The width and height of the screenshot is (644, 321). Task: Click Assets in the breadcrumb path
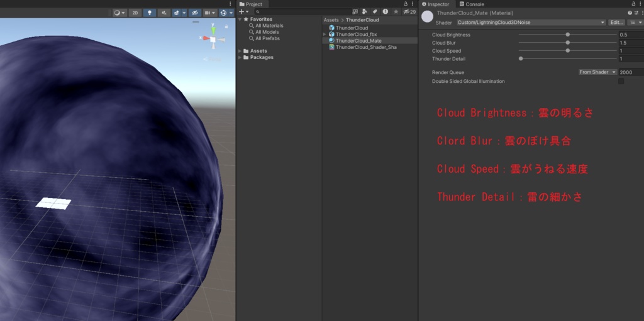click(x=331, y=20)
